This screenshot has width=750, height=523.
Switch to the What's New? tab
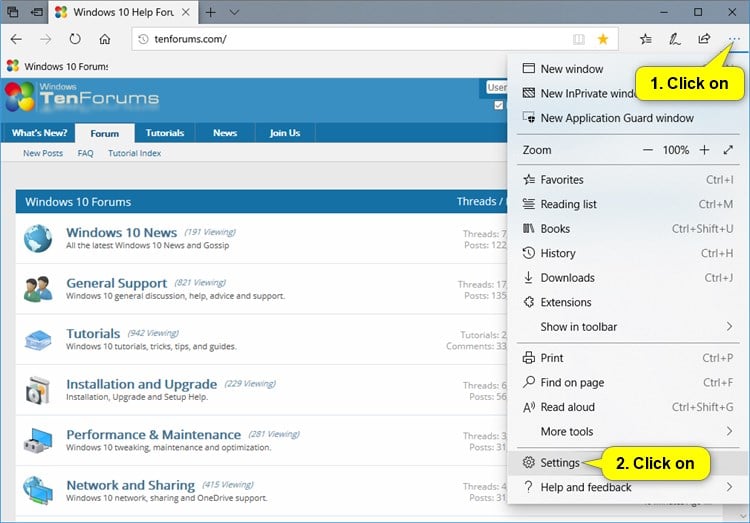coord(40,133)
